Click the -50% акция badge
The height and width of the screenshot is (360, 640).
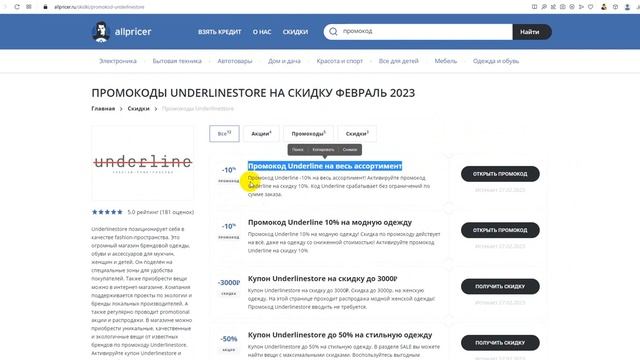(x=229, y=343)
